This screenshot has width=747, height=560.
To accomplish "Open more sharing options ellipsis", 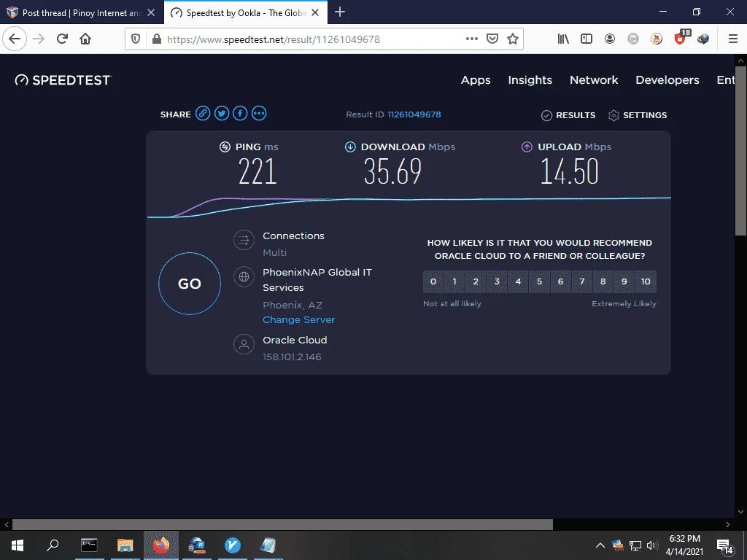I will click(x=259, y=113).
